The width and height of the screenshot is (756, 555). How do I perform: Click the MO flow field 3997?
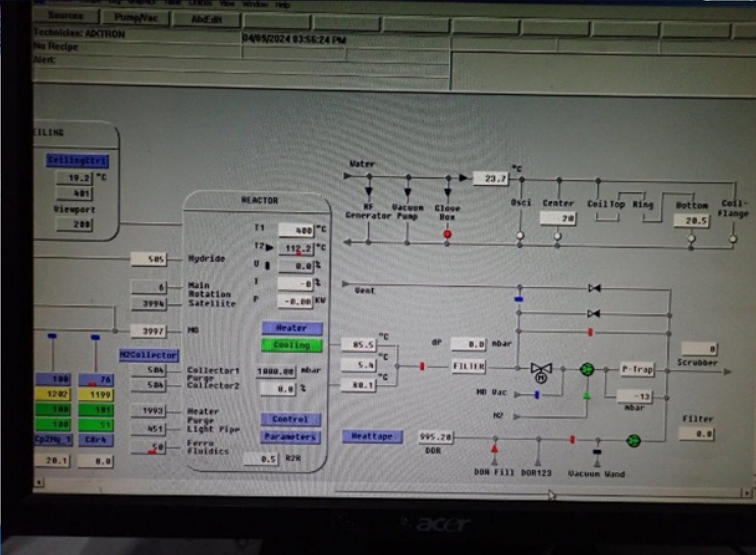pos(149,331)
